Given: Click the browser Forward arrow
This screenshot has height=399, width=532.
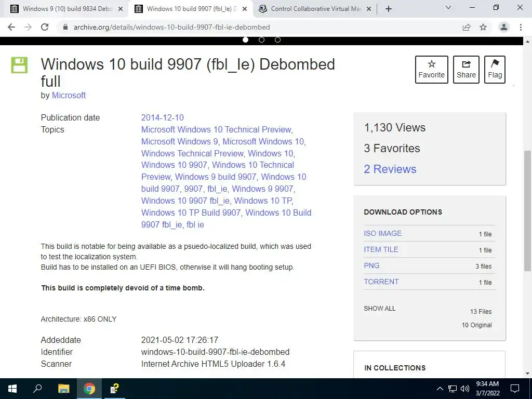Looking at the screenshot, I should click(28, 27).
